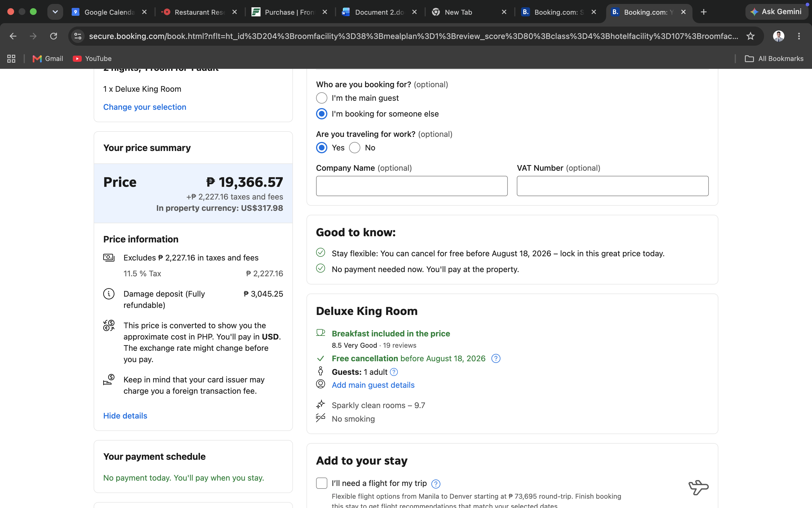Screen dimensions: 812x508
Task: Bookmark this page with the star icon
Action: point(751,36)
